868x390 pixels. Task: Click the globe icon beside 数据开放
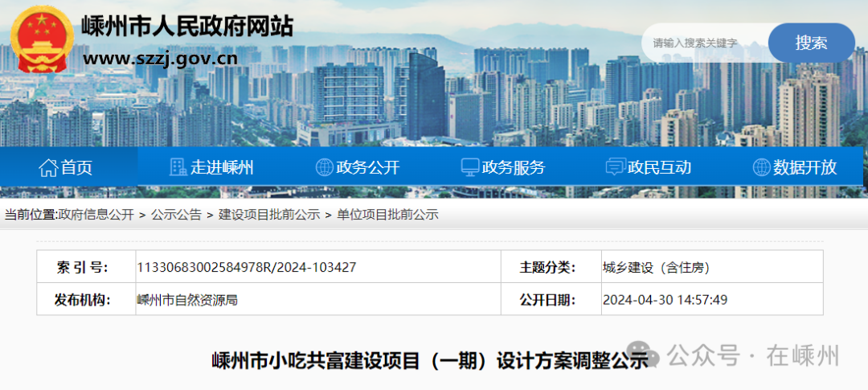tap(761, 167)
